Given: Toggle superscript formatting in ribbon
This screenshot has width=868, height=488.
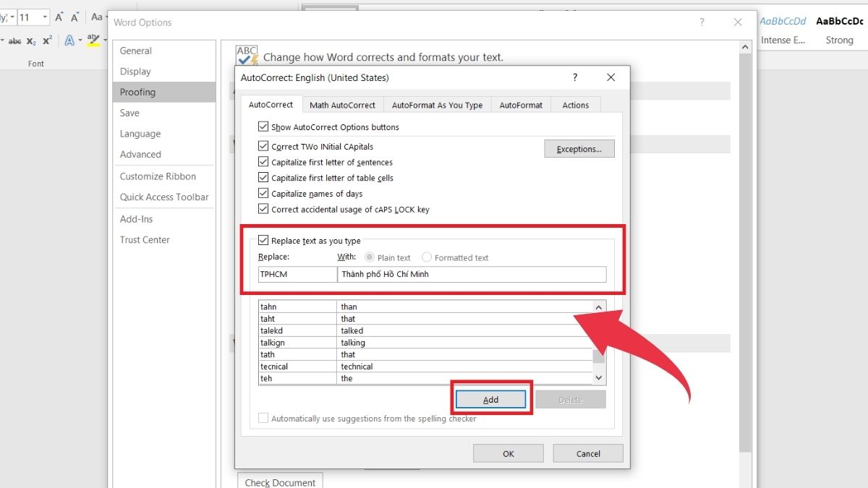Looking at the screenshot, I should pos(47,41).
